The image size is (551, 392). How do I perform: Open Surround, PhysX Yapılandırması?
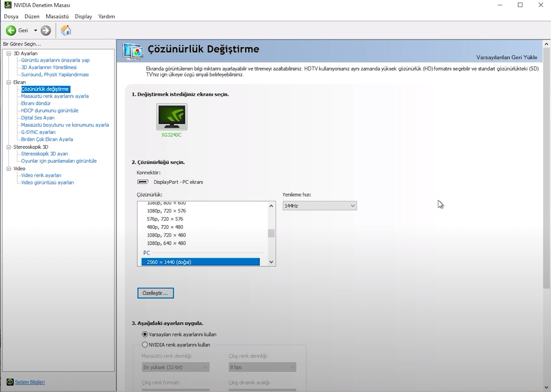[55, 74]
